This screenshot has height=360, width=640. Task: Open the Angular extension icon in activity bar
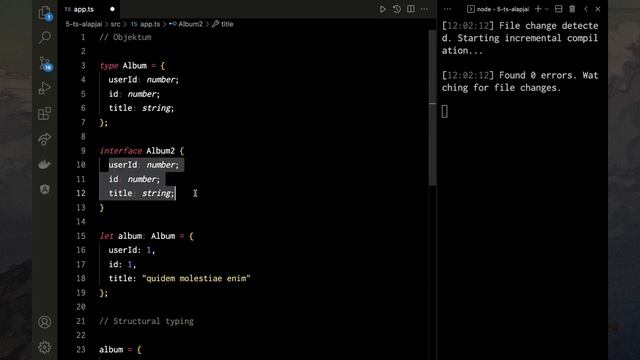44,189
